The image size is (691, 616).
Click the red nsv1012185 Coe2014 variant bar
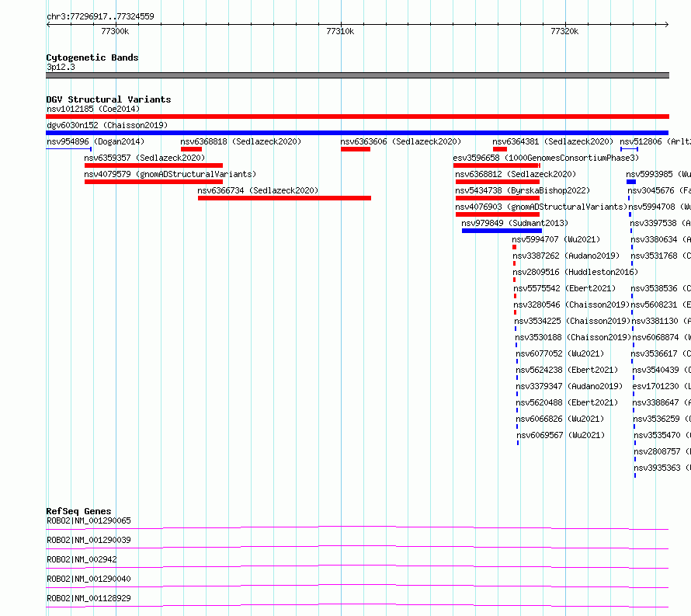pyautogui.click(x=357, y=117)
